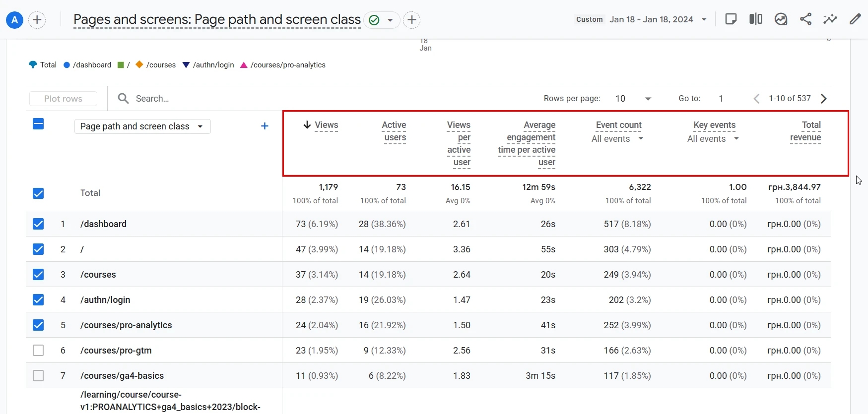Uncheck the /dashboard row checkbox
The height and width of the screenshot is (414, 868).
pyautogui.click(x=38, y=224)
